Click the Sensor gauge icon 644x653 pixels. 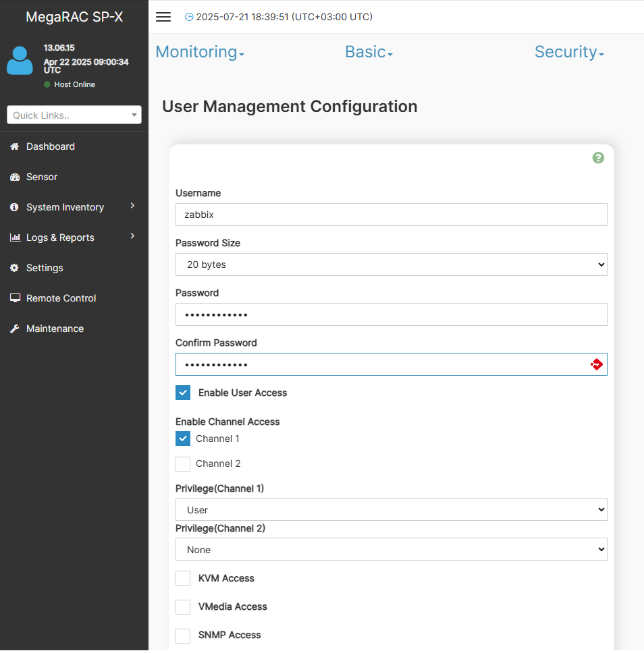point(15,177)
